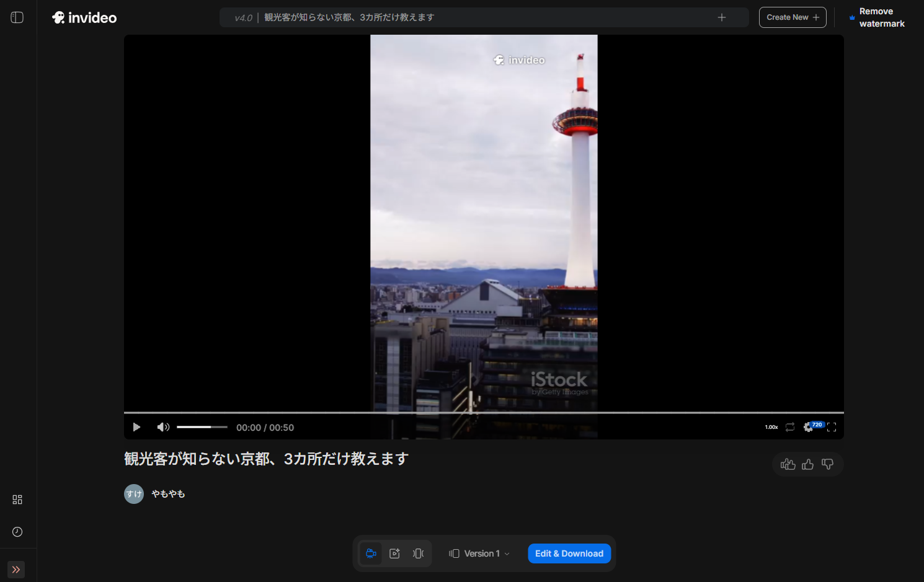Dislike the video with thumbs down
This screenshot has width=924, height=582.
tap(827, 464)
